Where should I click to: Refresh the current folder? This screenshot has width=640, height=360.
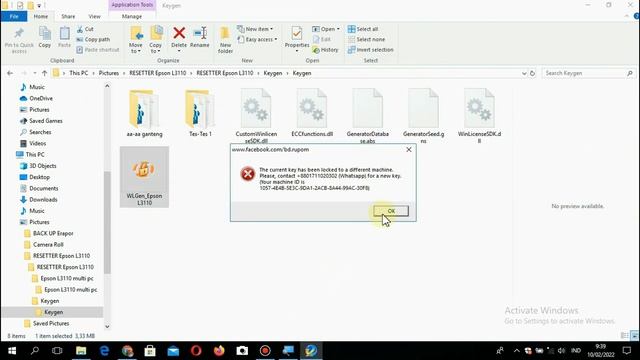click(532, 73)
